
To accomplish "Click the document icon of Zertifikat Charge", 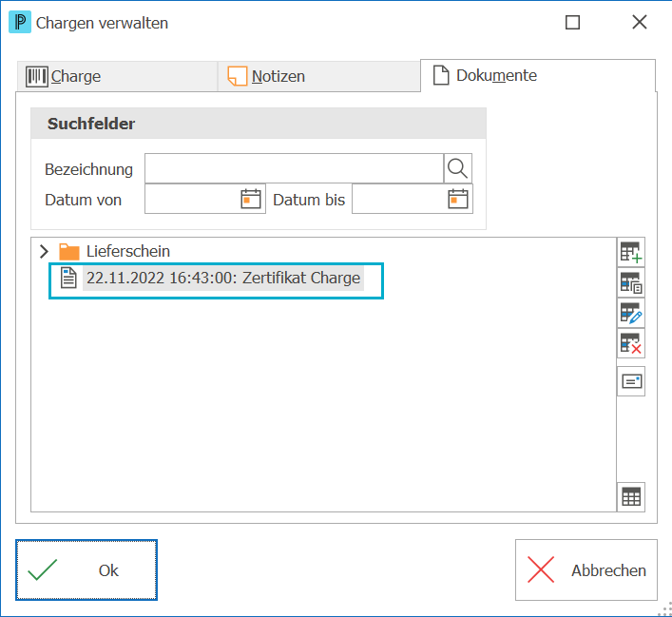I will (x=68, y=278).
